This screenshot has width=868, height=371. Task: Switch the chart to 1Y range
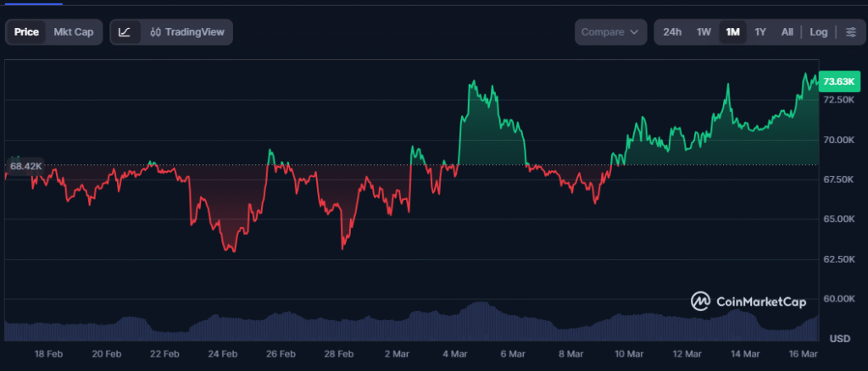760,32
